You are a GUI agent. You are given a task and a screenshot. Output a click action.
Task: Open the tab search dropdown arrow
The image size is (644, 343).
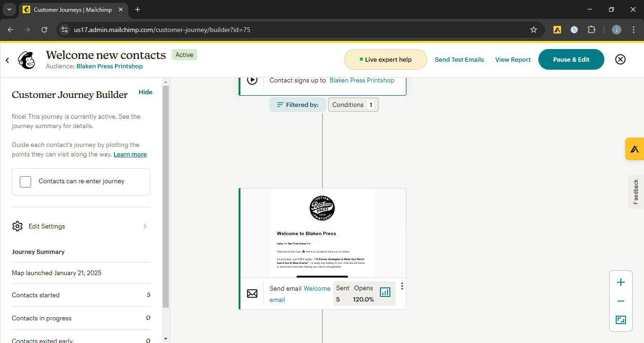(9, 9)
